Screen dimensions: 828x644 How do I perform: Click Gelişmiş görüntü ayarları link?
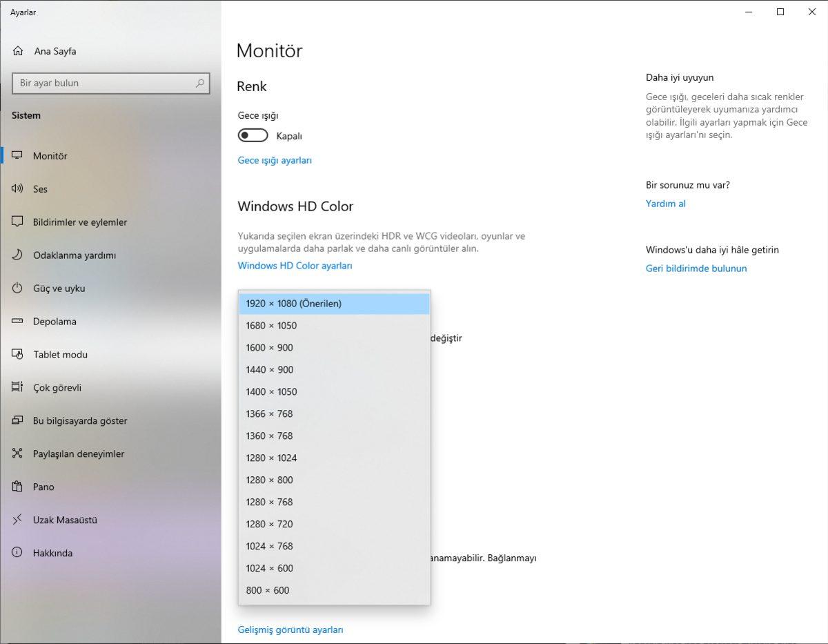click(x=290, y=630)
